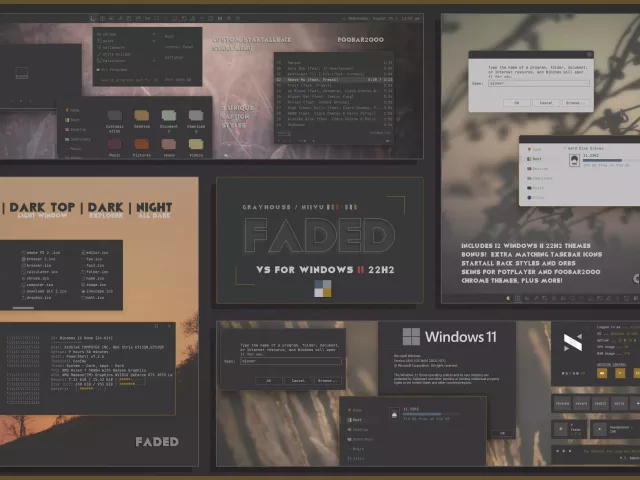Select adobe PS 2.ico in icon file list
This screenshot has height=480, width=640.
pyautogui.click(x=41, y=253)
